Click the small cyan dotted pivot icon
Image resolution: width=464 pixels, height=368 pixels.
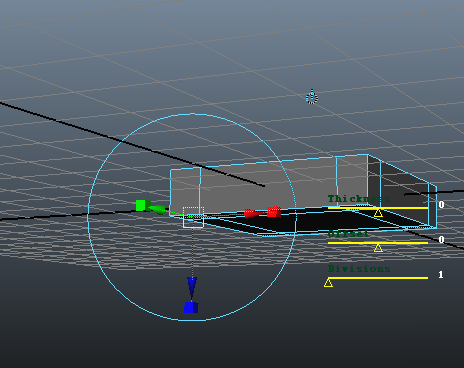tap(312, 97)
